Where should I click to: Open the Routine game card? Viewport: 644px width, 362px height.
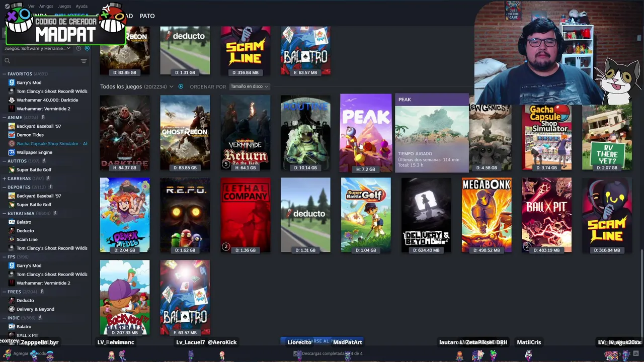click(305, 133)
